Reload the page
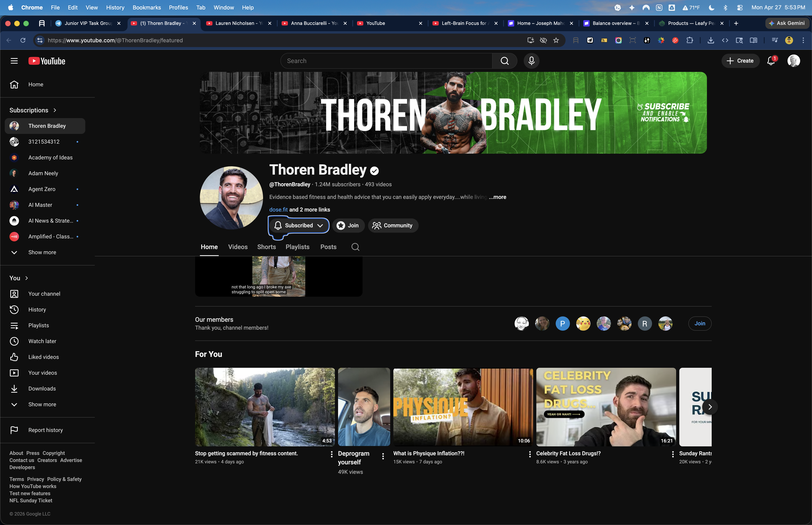Viewport: 812px width, 525px height. (23, 40)
